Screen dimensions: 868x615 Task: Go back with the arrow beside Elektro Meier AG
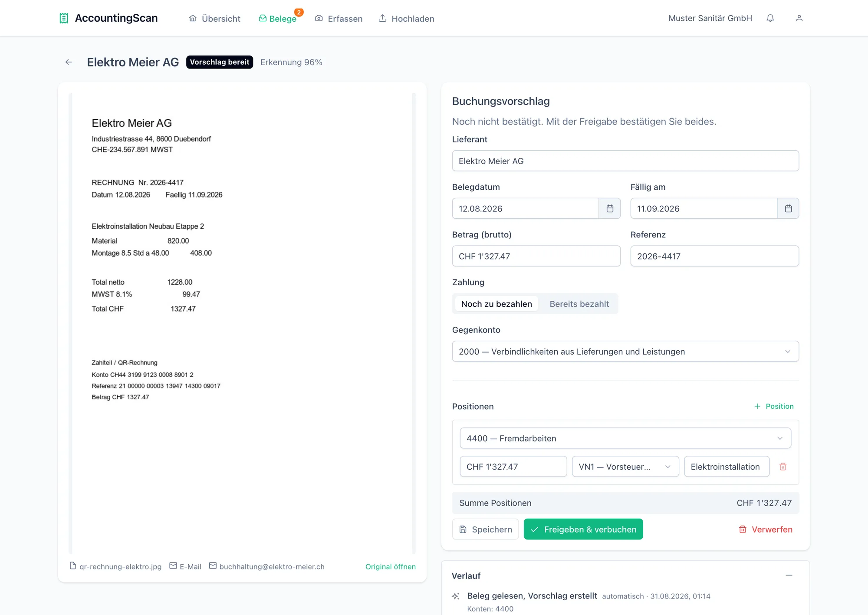69,62
